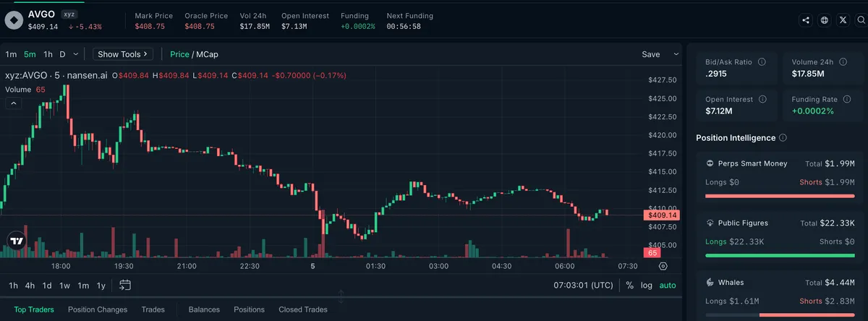This screenshot has width=868, height=321.
Task: Select the 5m chart interval
Action: 30,54
